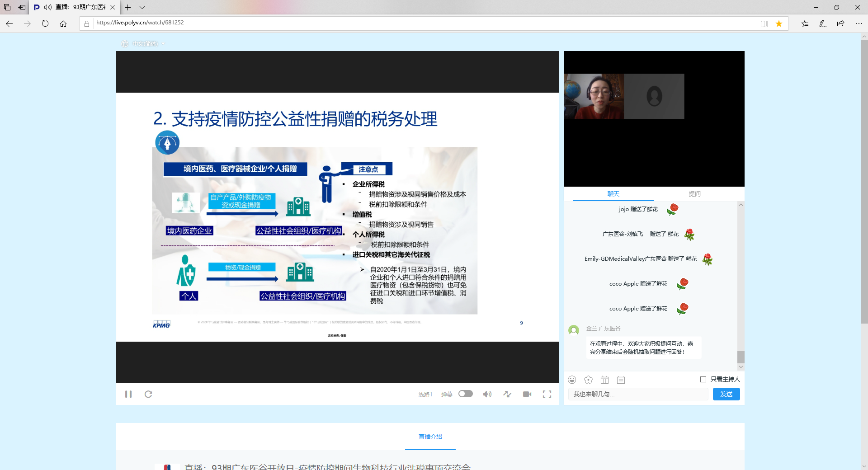Expand the browser tab list chevron

(x=142, y=7)
